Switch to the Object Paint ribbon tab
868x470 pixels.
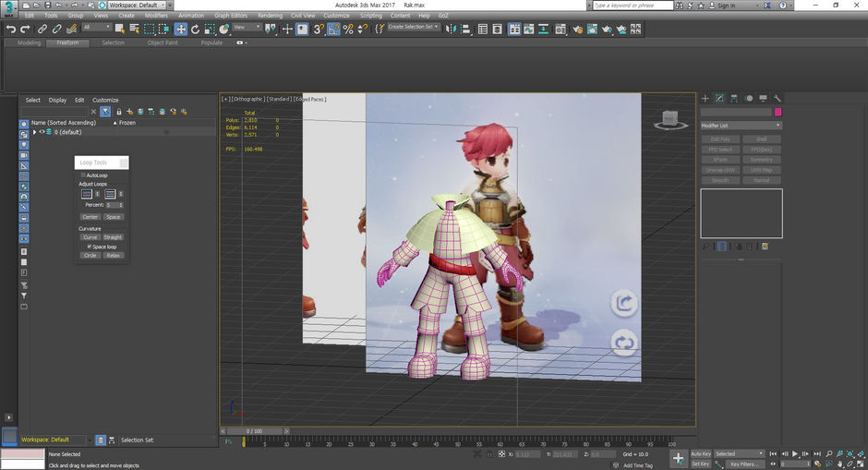tap(163, 42)
